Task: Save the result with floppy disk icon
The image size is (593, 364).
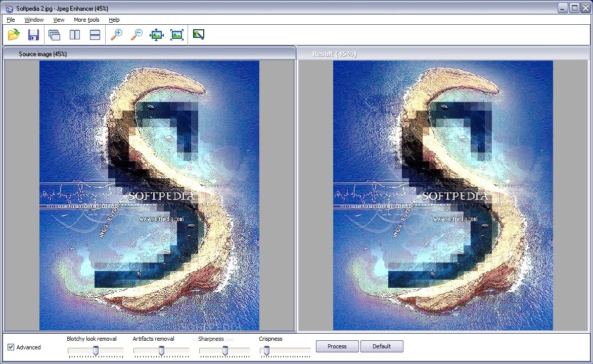Action: tap(34, 35)
